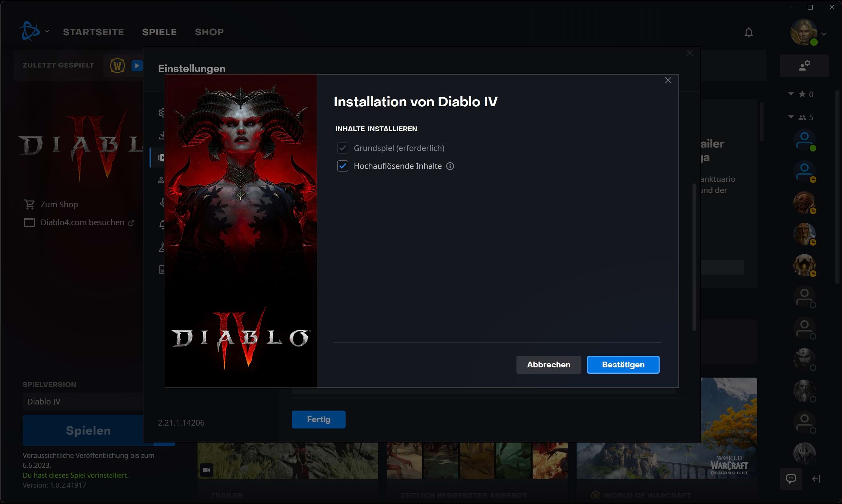Open the notifications settings sidebar bell icon
This screenshot has width=842, height=504.
(162, 225)
